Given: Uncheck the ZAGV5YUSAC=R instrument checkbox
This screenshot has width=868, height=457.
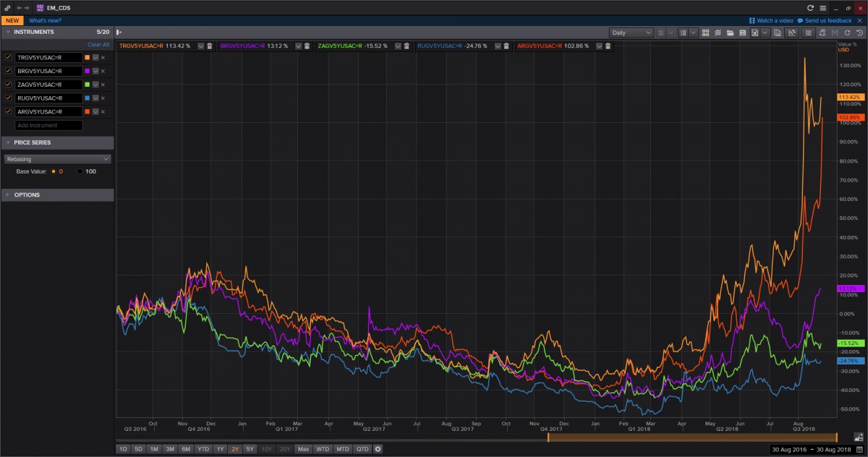Looking at the screenshot, I should [x=8, y=85].
